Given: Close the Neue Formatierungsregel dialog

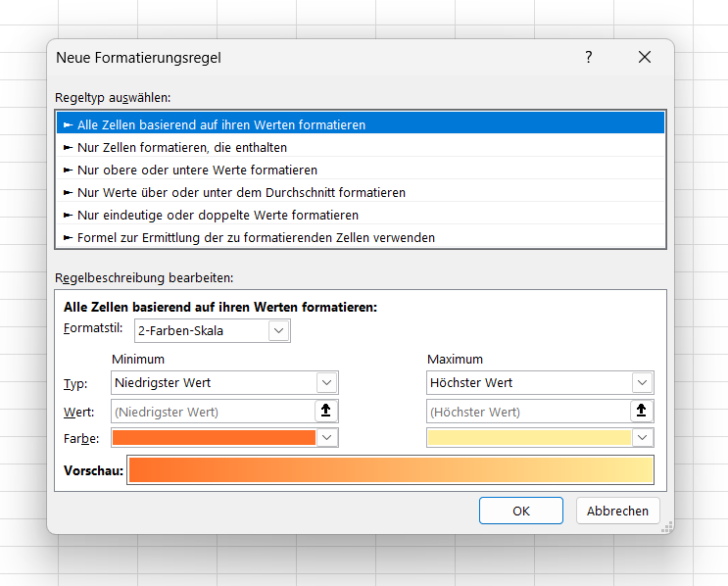Looking at the screenshot, I should tap(644, 57).
